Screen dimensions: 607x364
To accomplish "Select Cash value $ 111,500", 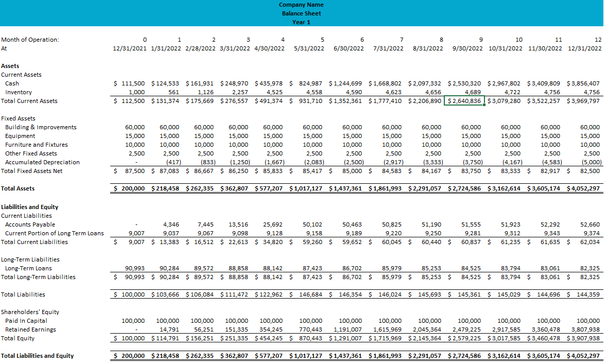I will pos(129,83).
